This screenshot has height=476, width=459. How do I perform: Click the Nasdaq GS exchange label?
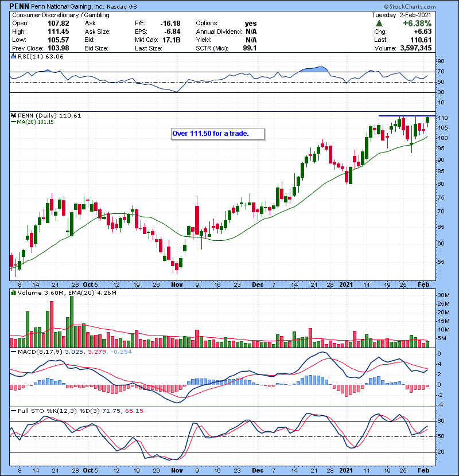[122, 7]
